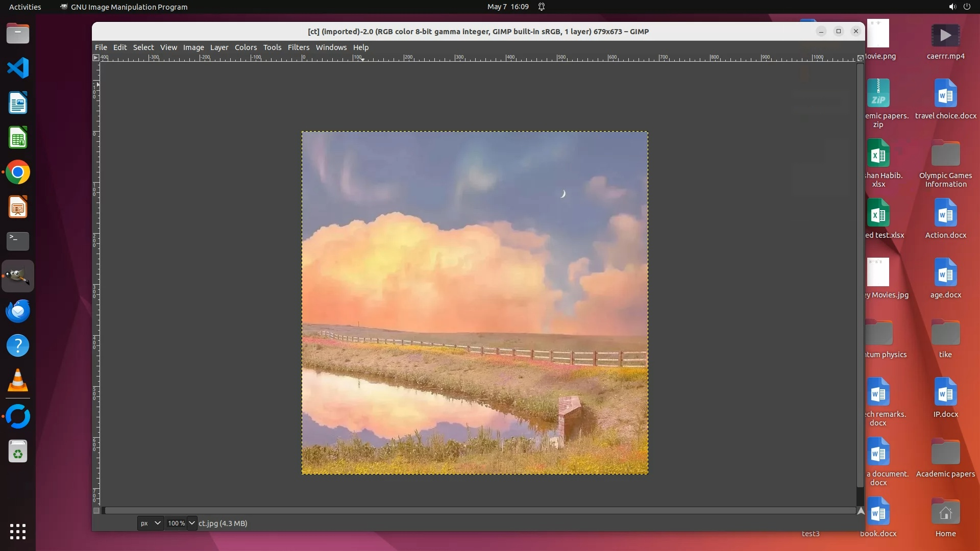Image resolution: width=980 pixels, height=551 pixels.
Task: Open the Terminal from the dock
Action: click(x=18, y=241)
